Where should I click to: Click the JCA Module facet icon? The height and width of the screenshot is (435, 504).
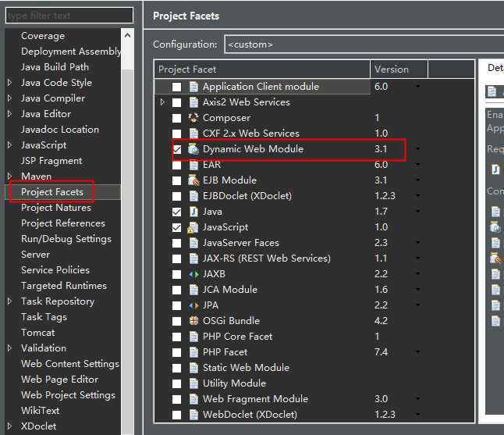coord(193,290)
